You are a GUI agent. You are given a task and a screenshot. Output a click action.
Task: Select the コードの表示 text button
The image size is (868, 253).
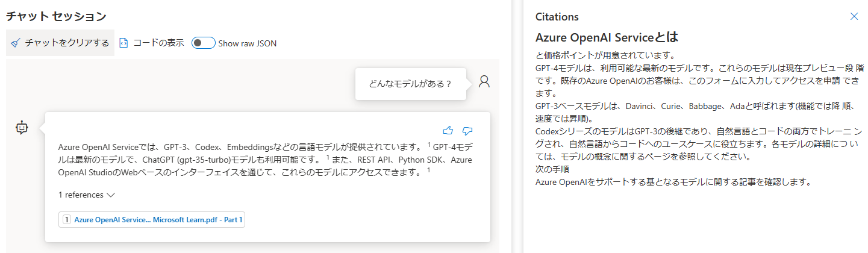[x=158, y=43]
